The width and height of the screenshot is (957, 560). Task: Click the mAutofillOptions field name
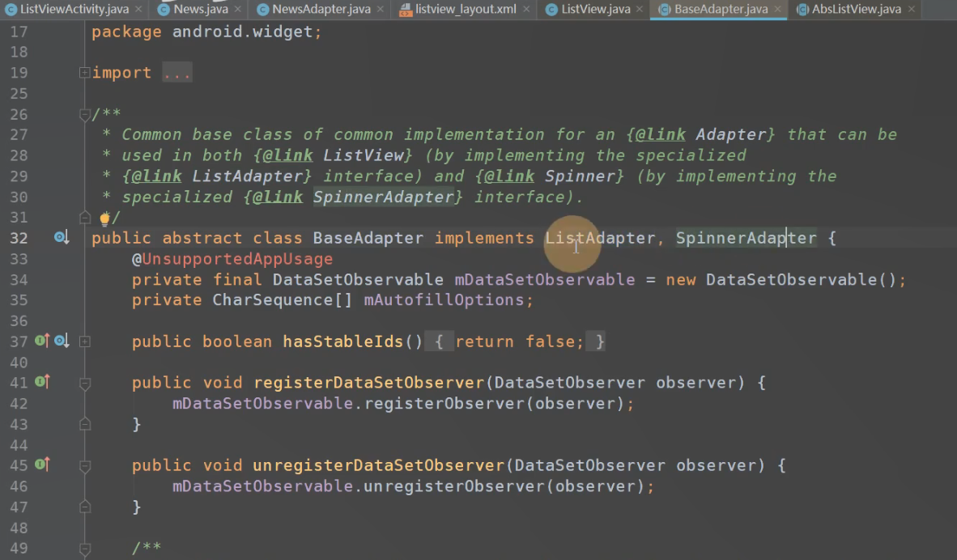pos(444,300)
